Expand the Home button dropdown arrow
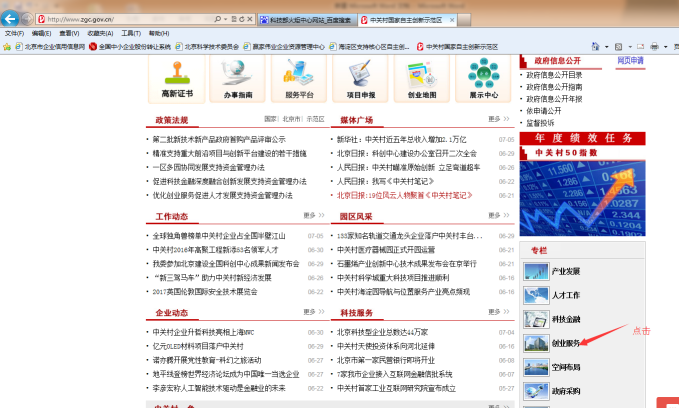 tap(606, 47)
